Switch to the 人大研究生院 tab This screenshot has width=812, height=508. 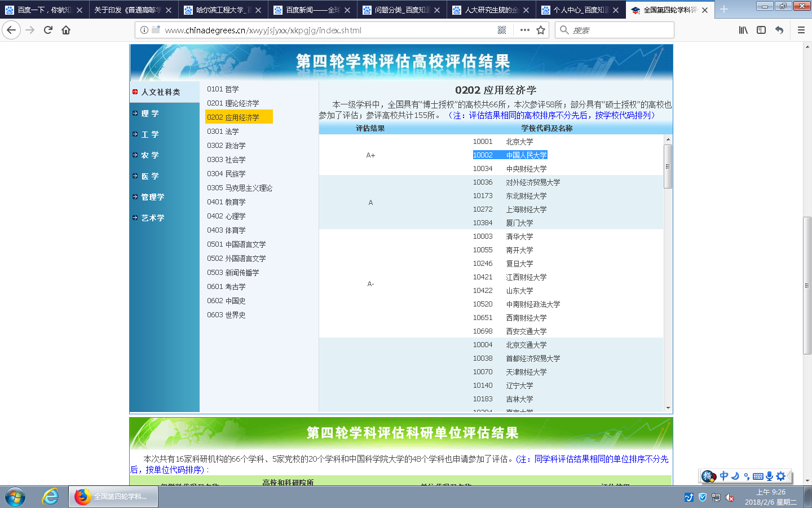492,10
